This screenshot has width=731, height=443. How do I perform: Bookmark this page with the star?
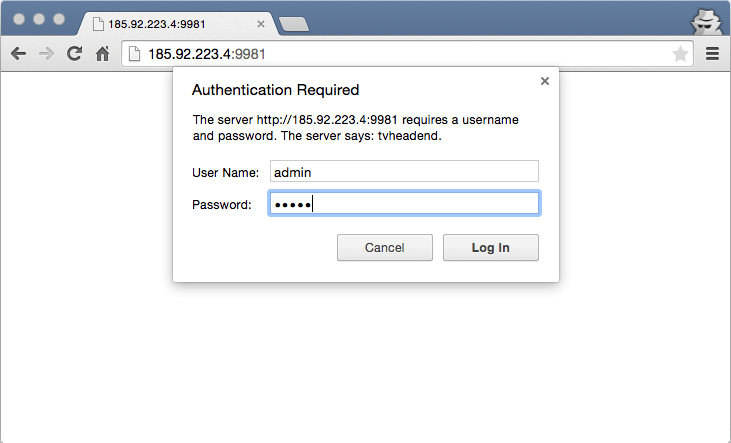tap(680, 54)
